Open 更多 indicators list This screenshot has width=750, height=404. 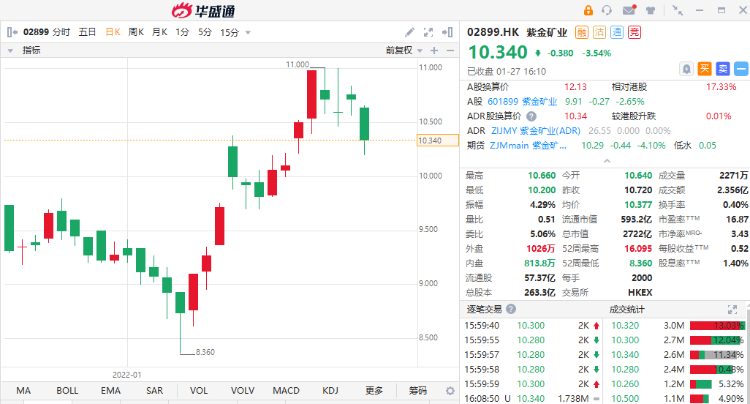pyautogui.click(x=374, y=391)
